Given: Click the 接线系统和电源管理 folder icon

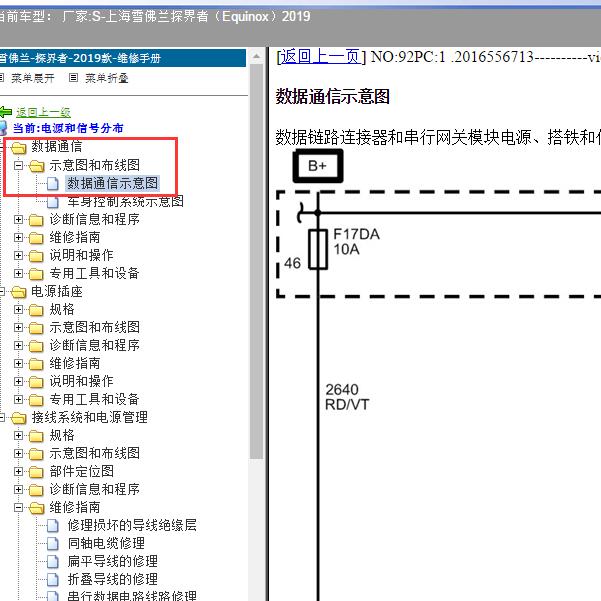Looking at the screenshot, I should tap(18, 418).
